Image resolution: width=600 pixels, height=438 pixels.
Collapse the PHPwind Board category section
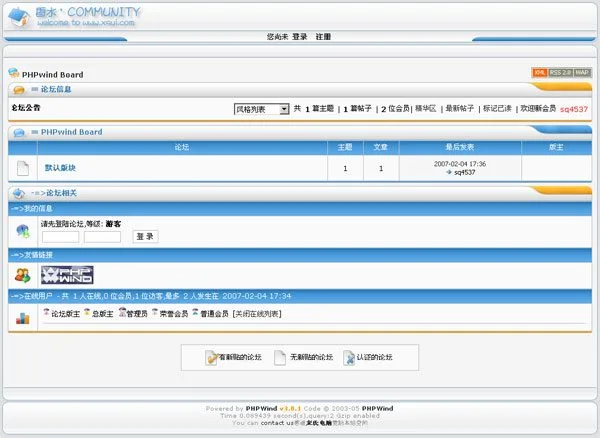coord(18,132)
